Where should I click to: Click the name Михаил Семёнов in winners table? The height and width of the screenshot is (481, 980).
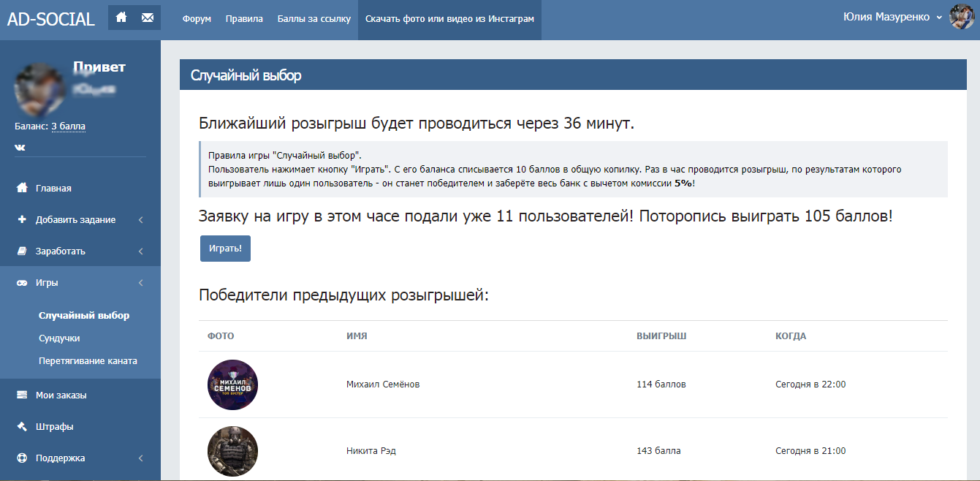click(383, 385)
